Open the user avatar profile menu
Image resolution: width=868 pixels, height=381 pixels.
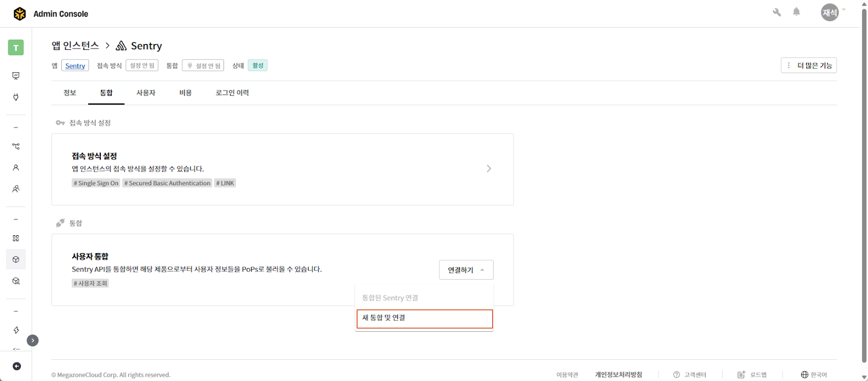[829, 12]
